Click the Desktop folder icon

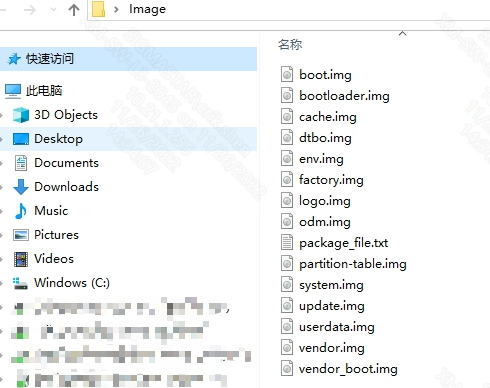click(21, 139)
